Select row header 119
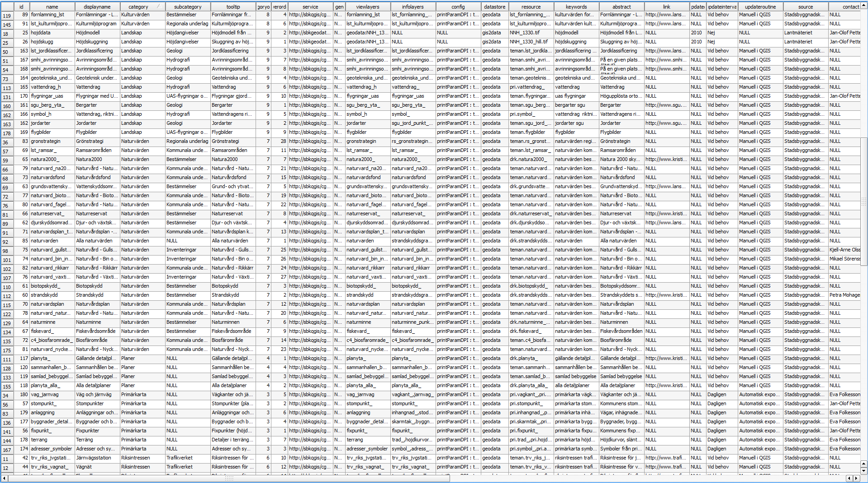The height and width of the screenshot is (483, 868). coord(7,15)
